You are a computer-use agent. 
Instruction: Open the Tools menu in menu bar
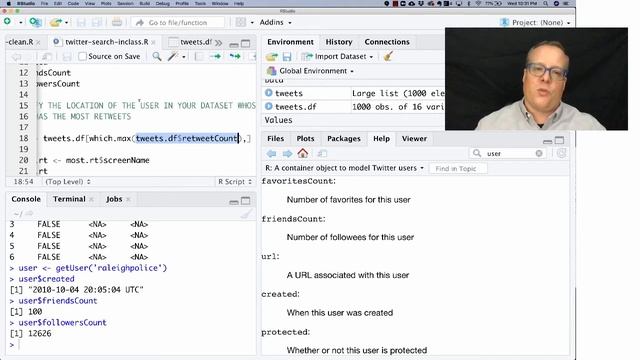point(200,3)
